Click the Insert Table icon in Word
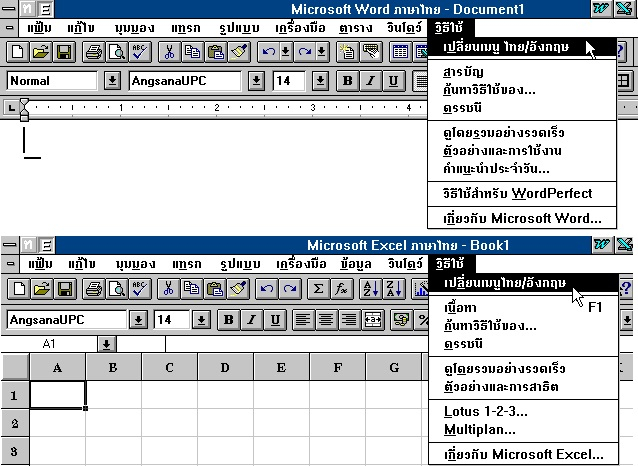 click(x=400, y=52)
